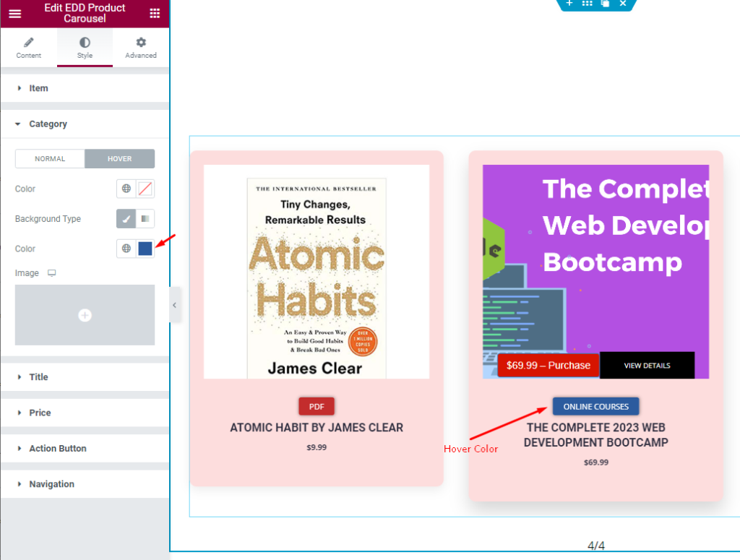Click the Background Type label
This screenshot has width=740, height=560.
pyautogui.click(x=48, y=219)
